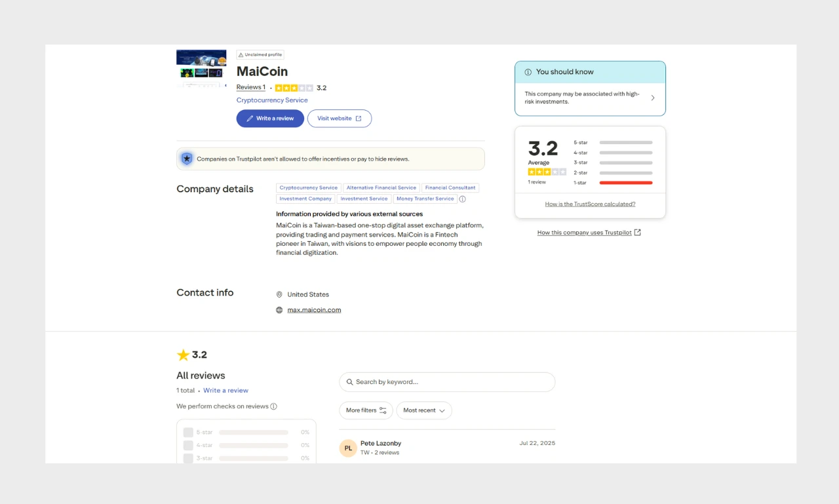This screenshot has width=839, height=504.
Task: Click the Write a review button
Action: (x=270, y=119)
